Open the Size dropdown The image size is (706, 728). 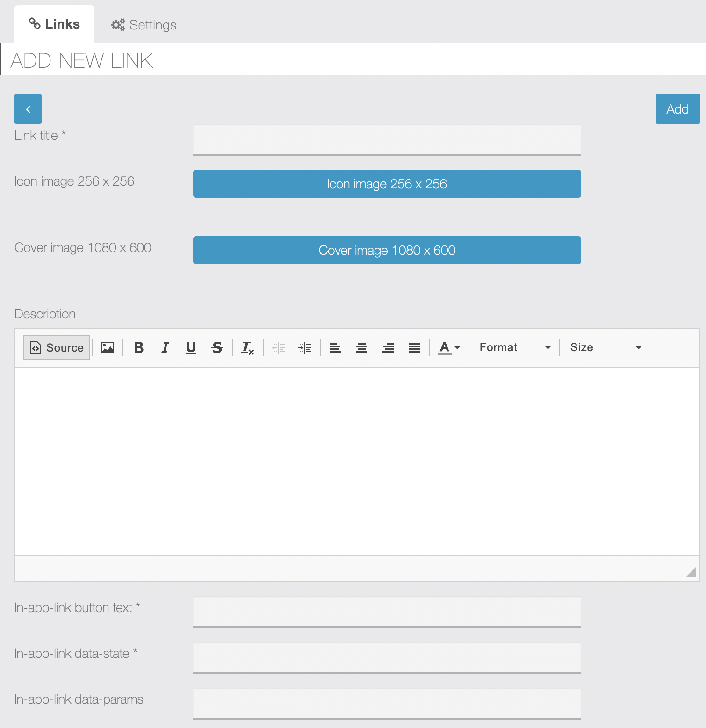pos(605,347)
